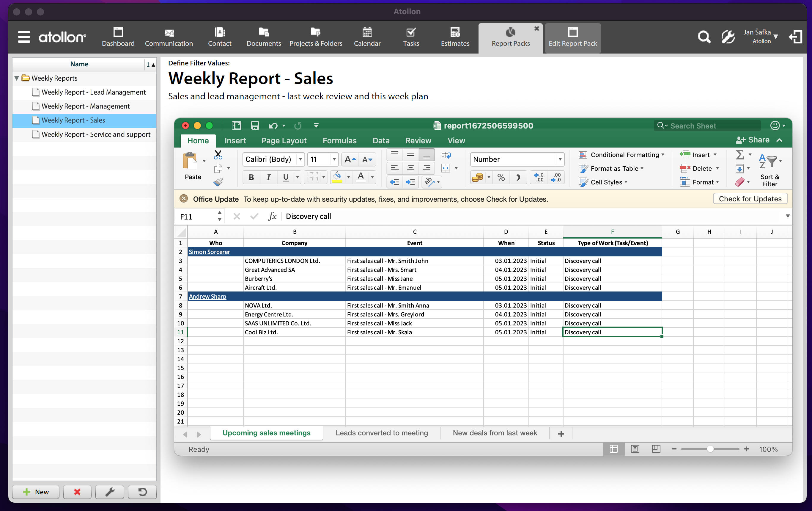Toggle bold formatting on the selected cell
This screenshot has height=511, width=812.
(251, 177)
